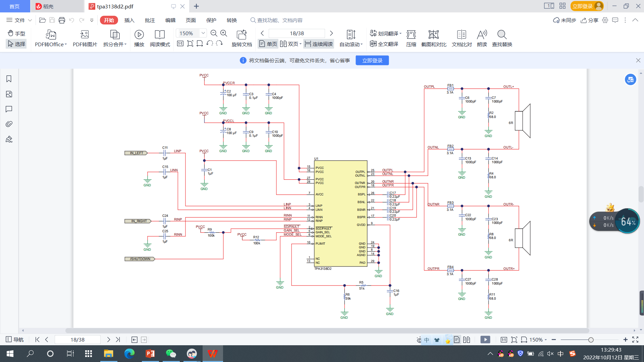
Task: Expand the 150% zoom dropdown
Action: [203, 33]
